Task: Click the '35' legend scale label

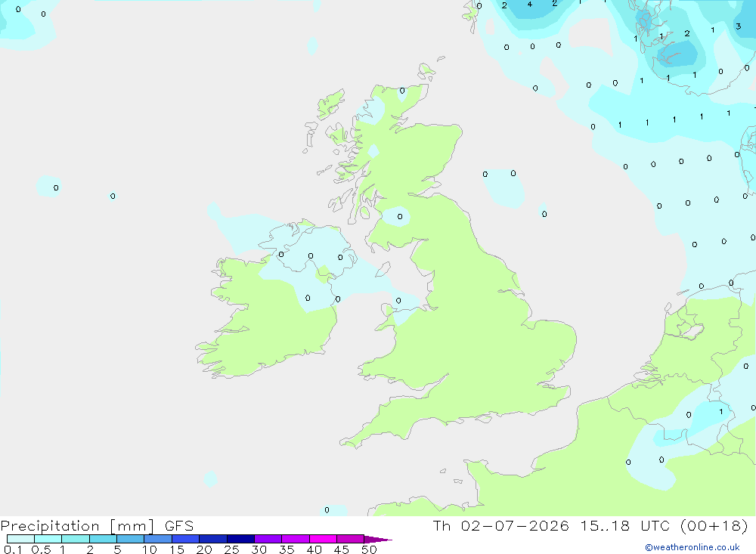Action: pyautogui.click(x=287, y=549)
